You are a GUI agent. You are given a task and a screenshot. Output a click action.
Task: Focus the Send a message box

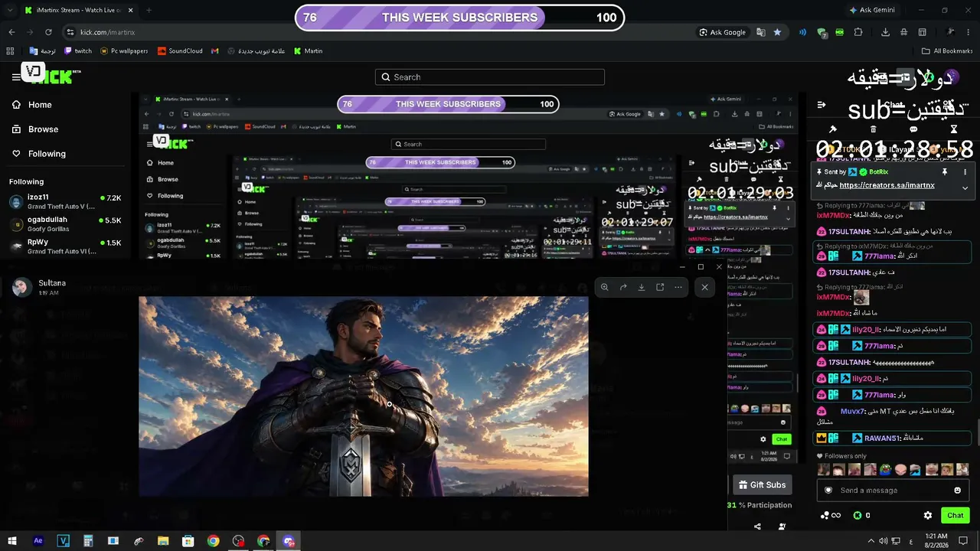pos(893,491)
